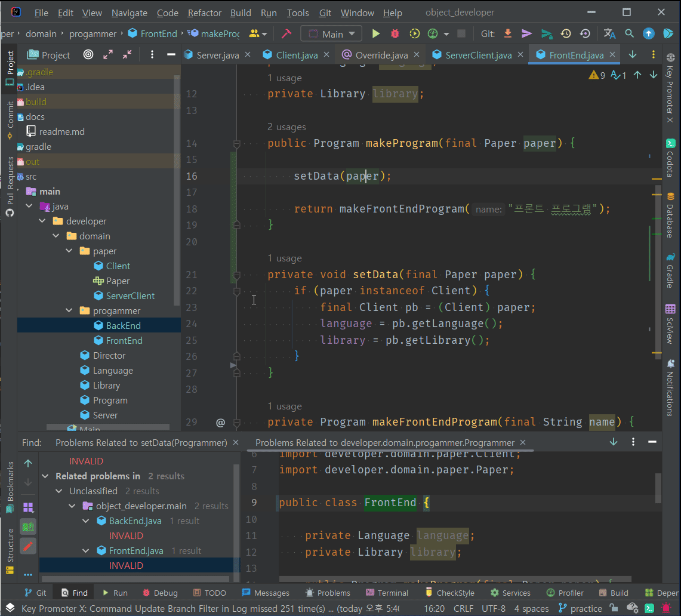
Task: Hide the Project panel with minus icon
Action: 171,55
